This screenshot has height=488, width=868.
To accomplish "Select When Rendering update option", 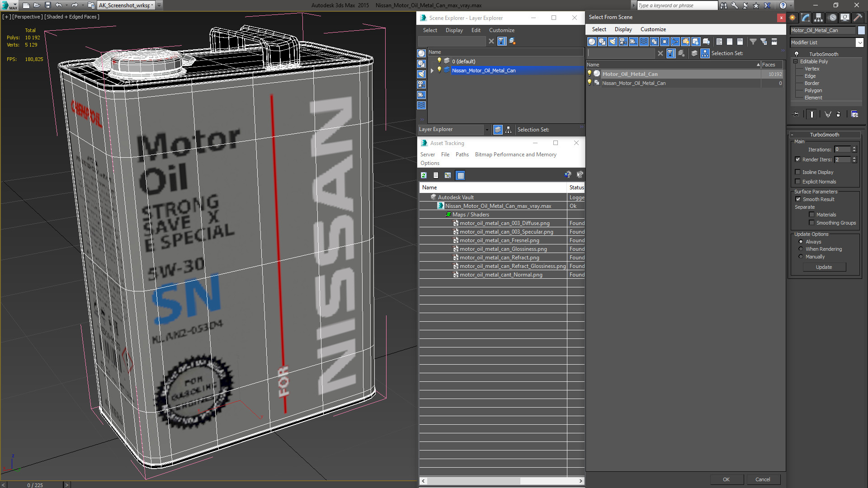I will [801, 249].
